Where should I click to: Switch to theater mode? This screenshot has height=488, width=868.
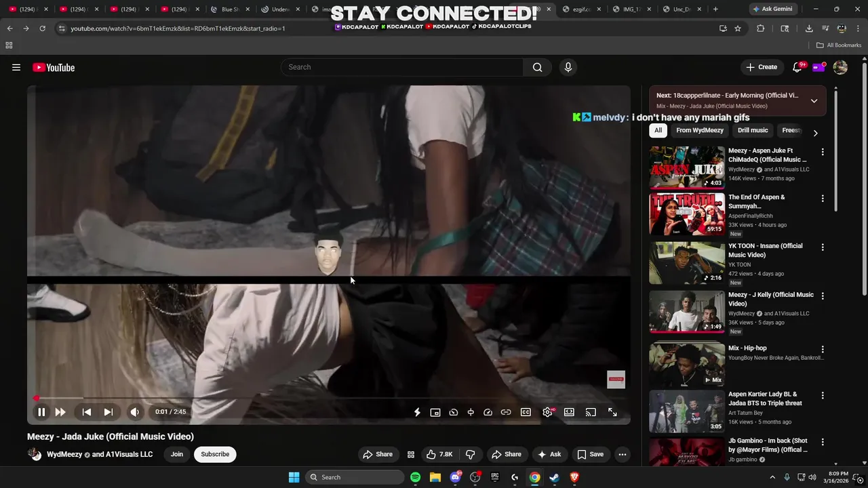[569, 412]
